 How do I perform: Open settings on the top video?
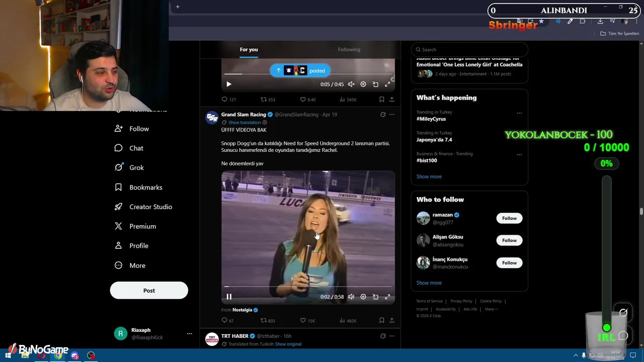point(363,84)
